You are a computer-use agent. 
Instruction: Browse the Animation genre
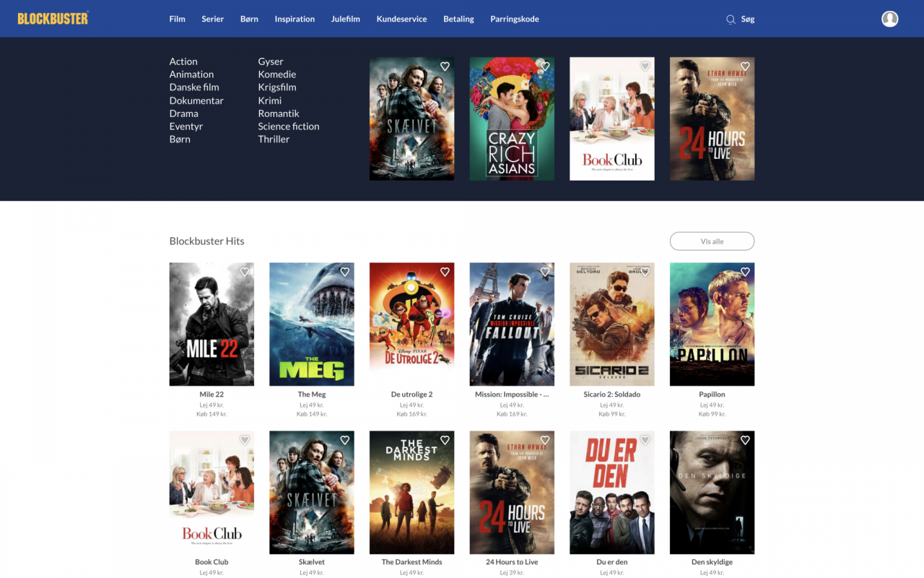click(x=191, y=74)
